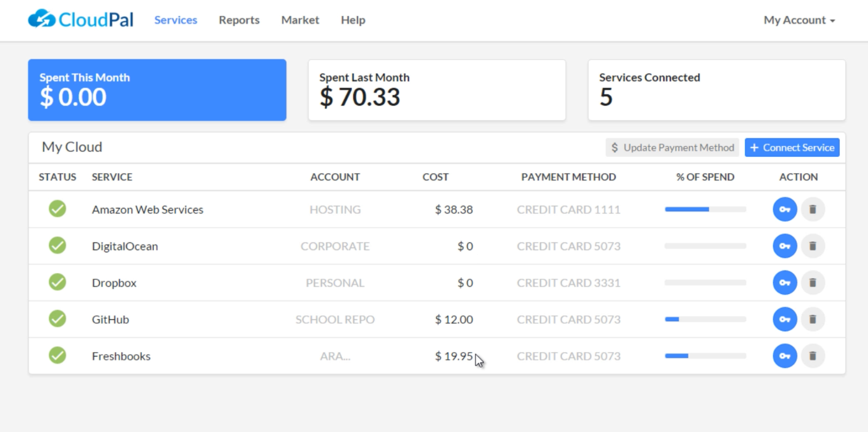Click the GitHub service name
Image resolution: width=868 pixels, height=432 pixels.
(110, 320)
